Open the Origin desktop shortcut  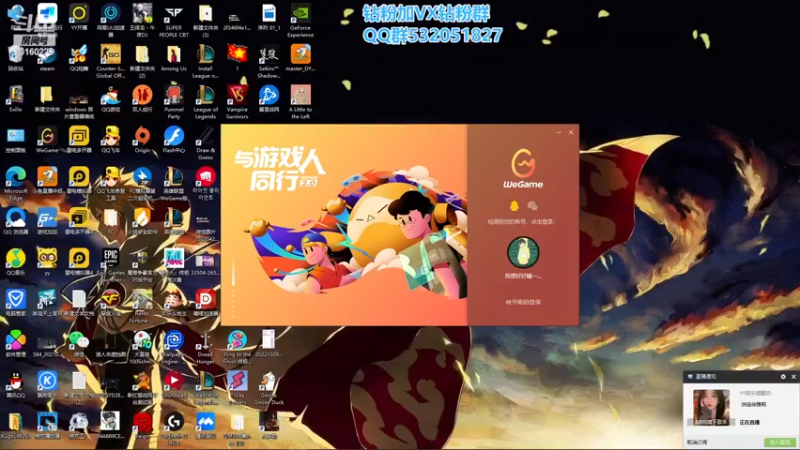tap(142, 140)
